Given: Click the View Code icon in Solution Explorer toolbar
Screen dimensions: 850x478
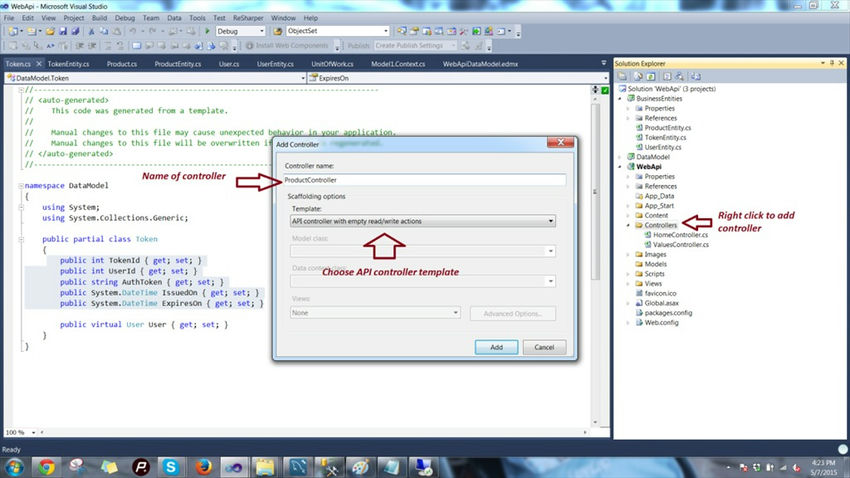Looking at the screenshot, I should [x=667, y=76].
